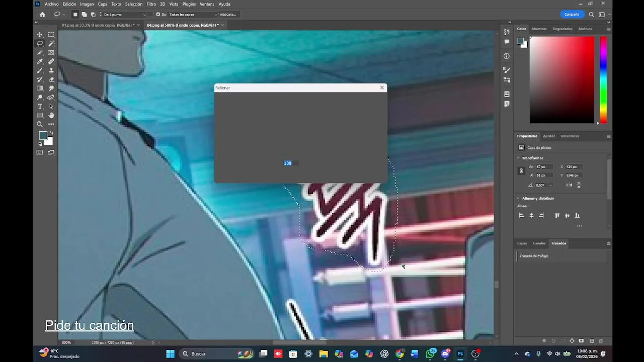Open WhatsApp from the taskbar
This screenshot has height=362, width=644.
(430, 354)
